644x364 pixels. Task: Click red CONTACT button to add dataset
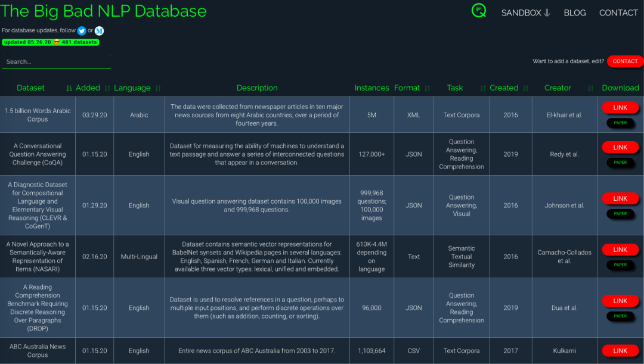pos(625,61)
